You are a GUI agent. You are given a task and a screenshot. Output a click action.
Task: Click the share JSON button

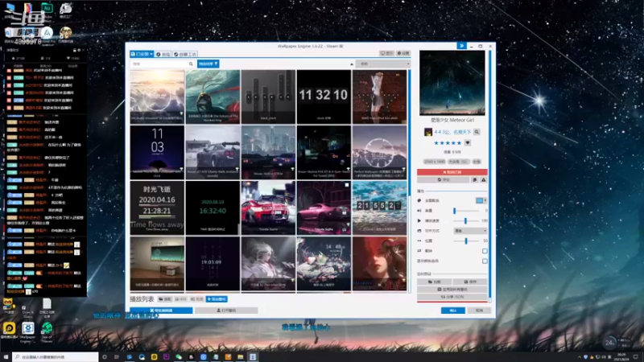[452, 297]
